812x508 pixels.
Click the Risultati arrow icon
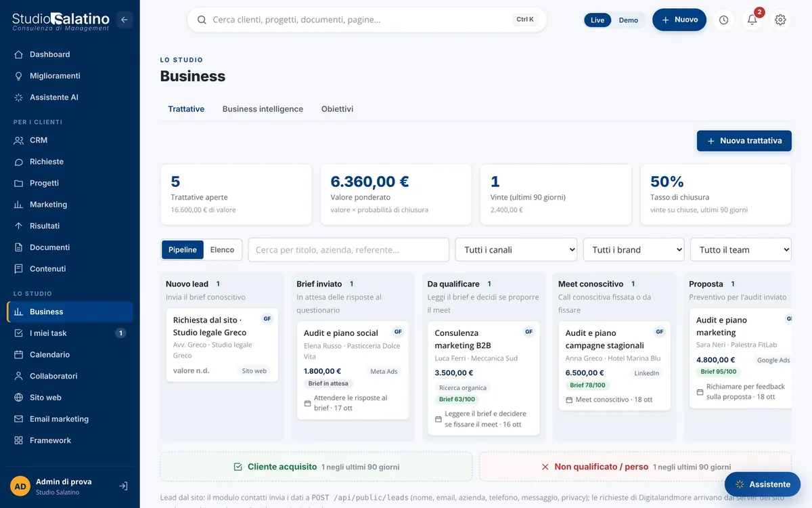(x=19, y=226)
